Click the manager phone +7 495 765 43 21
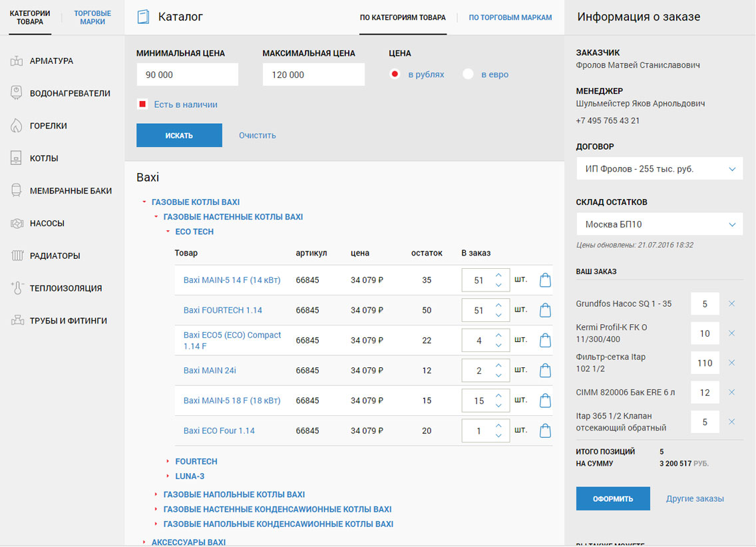 (x=608, y=120)
